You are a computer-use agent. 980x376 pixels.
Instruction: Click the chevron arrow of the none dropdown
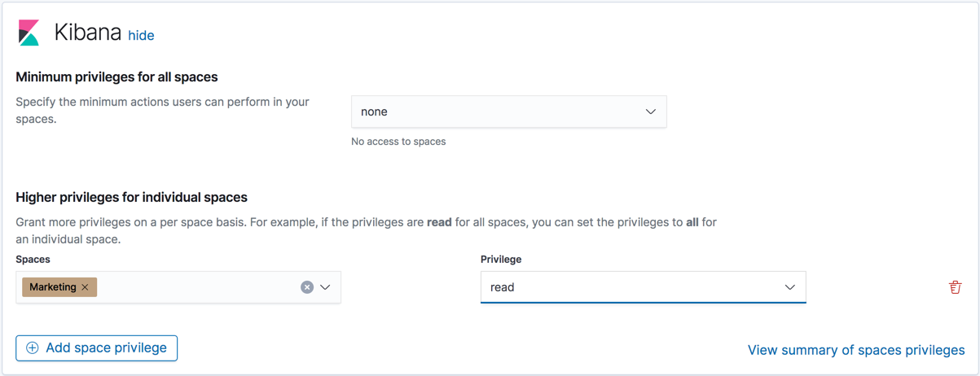650,111
